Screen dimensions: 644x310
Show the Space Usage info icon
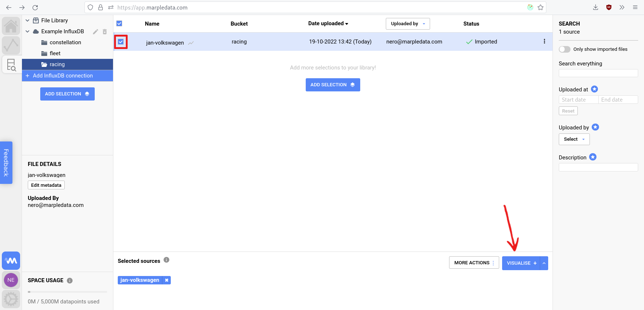pos(70,280)
